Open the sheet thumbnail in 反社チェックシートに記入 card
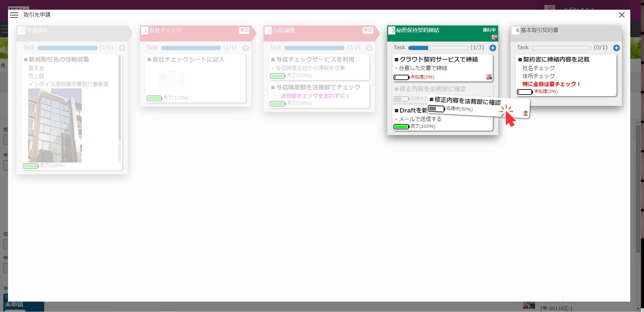The image size is (644, 312). 171,78
